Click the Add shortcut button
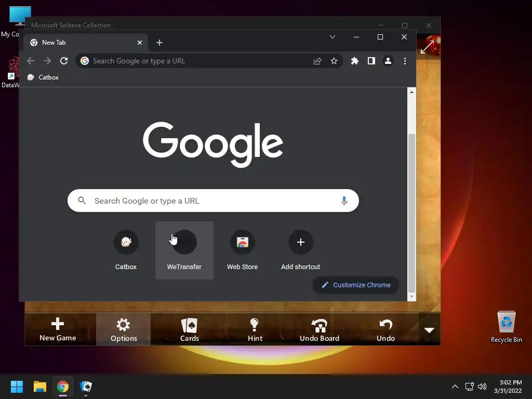The width and height of the screenshot is (532, 399). [301, 250]
